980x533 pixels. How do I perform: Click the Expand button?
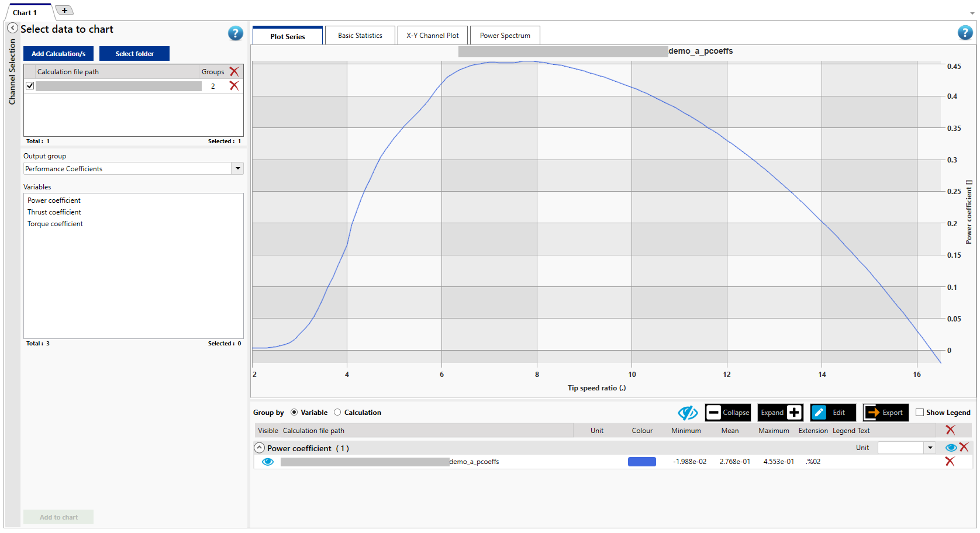[781, 413]
